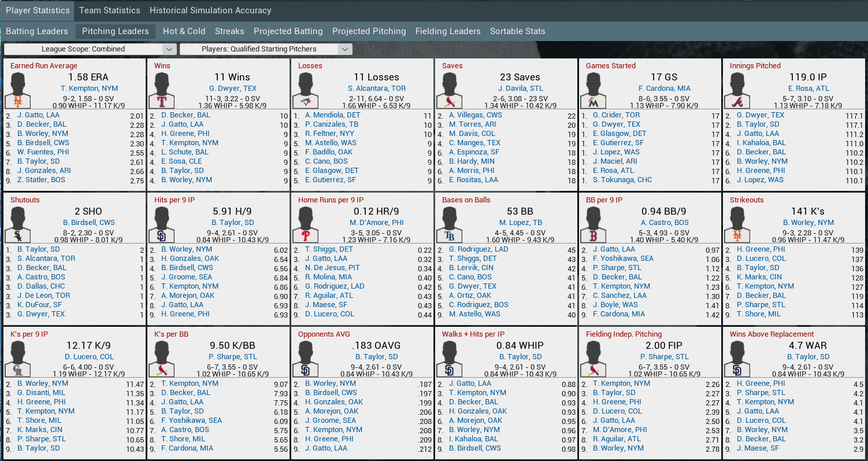The height and width of the screenshot is (461, 868).
Task: Go to the Sortable Stats sub-tab
Action: [517, 31]
